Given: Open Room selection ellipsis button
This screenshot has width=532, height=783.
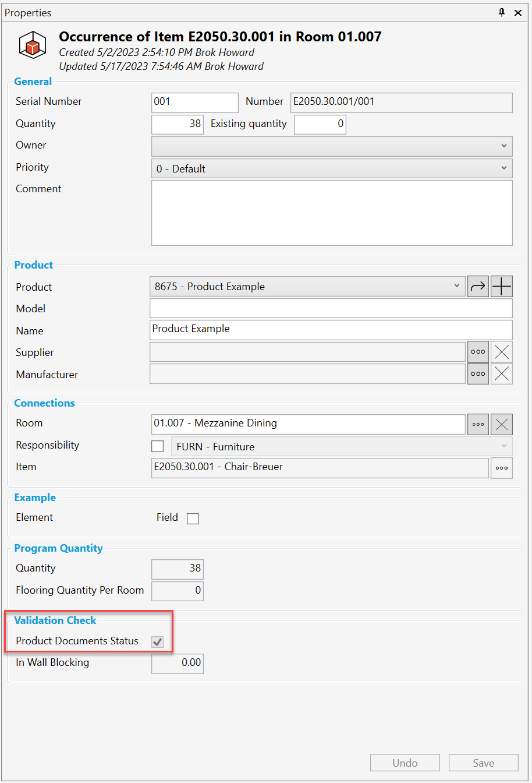Looking at the screenshot, I should (478, 425).
